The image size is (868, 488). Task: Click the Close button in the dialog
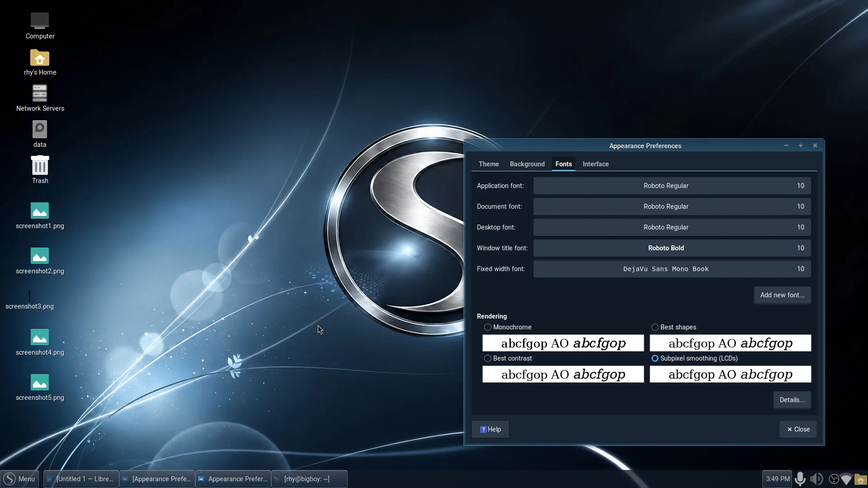click(x=798, y=429)
